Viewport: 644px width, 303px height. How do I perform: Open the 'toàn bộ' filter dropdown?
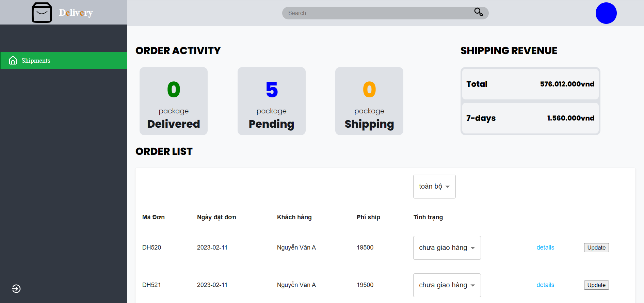pos(434,187)
